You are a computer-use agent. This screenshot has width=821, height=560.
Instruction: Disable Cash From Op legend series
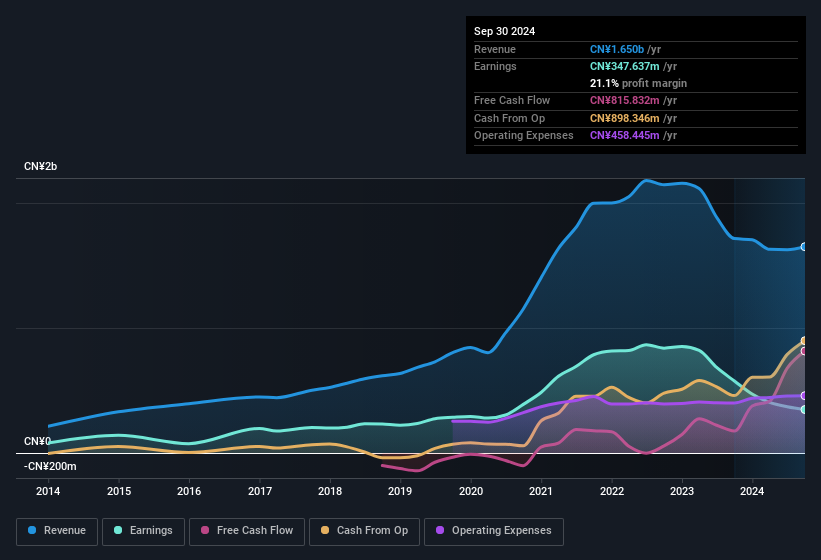[363, 531]
